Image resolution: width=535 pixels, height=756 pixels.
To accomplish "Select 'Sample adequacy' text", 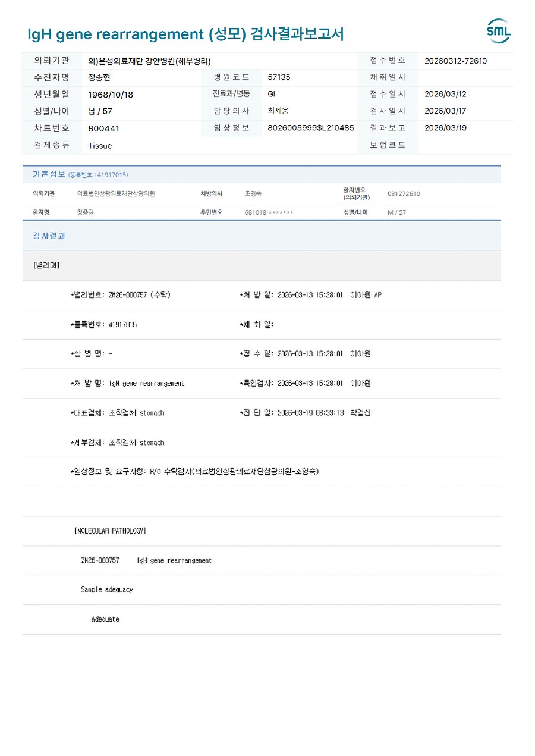I will [x=107, y=589].
